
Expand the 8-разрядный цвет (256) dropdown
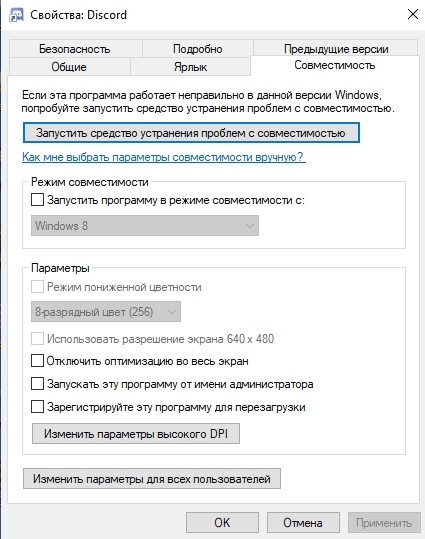106,312
